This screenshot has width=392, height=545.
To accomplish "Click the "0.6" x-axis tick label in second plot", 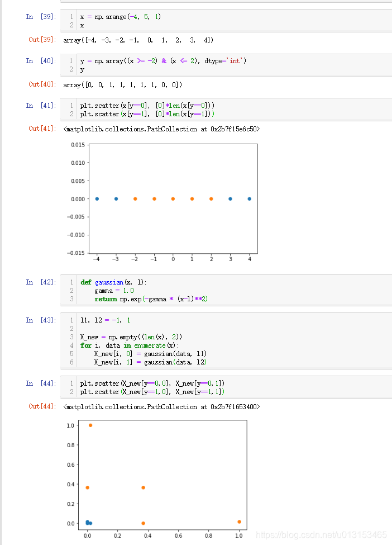I will click(x=179, y=535).
